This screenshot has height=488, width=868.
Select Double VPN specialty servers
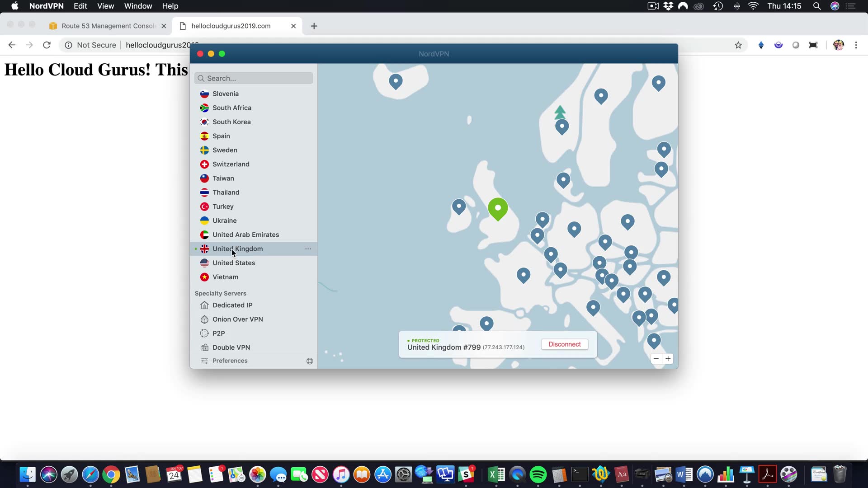(x=231, y=347)
